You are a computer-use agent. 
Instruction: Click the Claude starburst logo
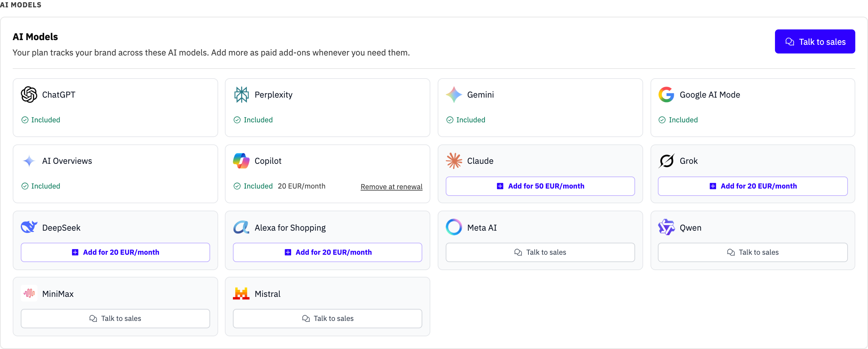pyautogui.click(x=454, y=161)
